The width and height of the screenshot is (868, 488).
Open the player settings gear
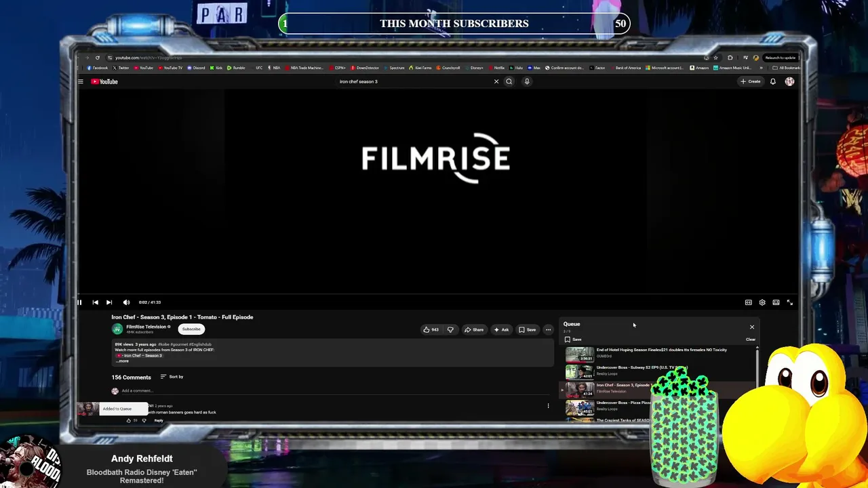click(762, 302)
